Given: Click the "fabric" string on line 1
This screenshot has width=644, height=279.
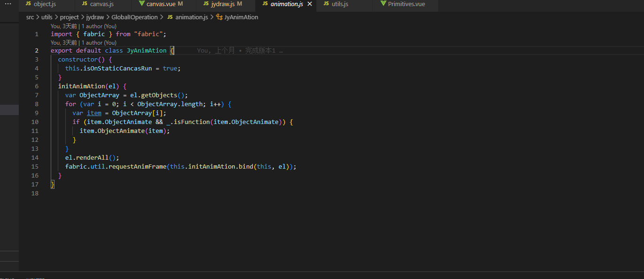Looking at the screenshot, I should click(x=148, y=34).
